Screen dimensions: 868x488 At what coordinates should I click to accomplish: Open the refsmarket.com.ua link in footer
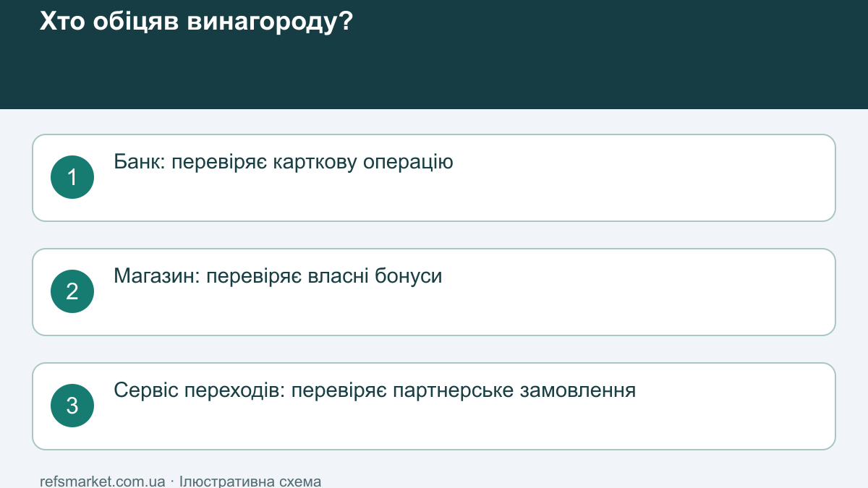pyautogui.click(x=103, y=481)
